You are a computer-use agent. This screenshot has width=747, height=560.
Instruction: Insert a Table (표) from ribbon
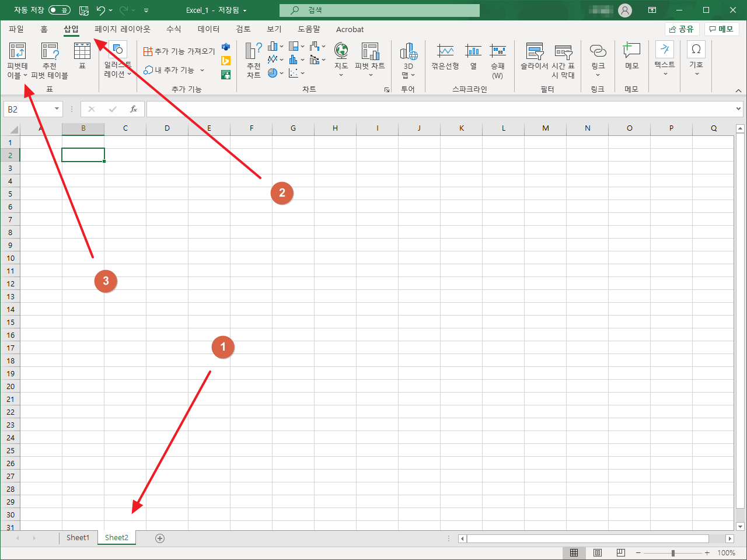82,55
